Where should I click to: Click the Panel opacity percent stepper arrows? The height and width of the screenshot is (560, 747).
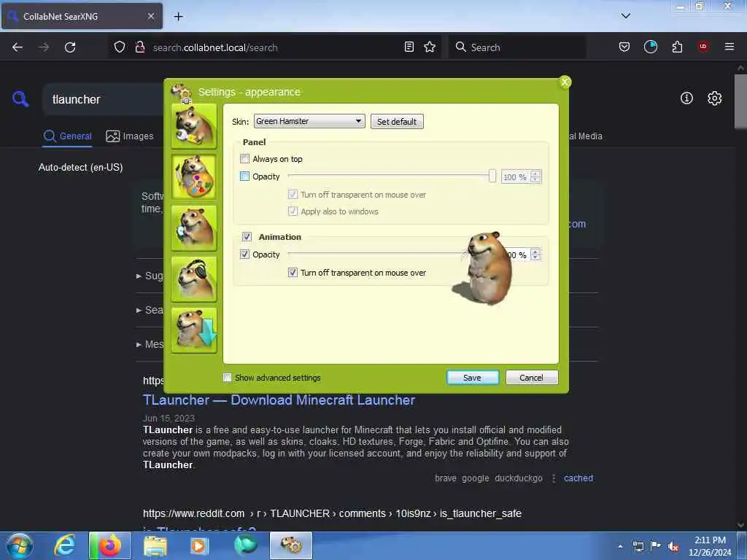(535, 176)
